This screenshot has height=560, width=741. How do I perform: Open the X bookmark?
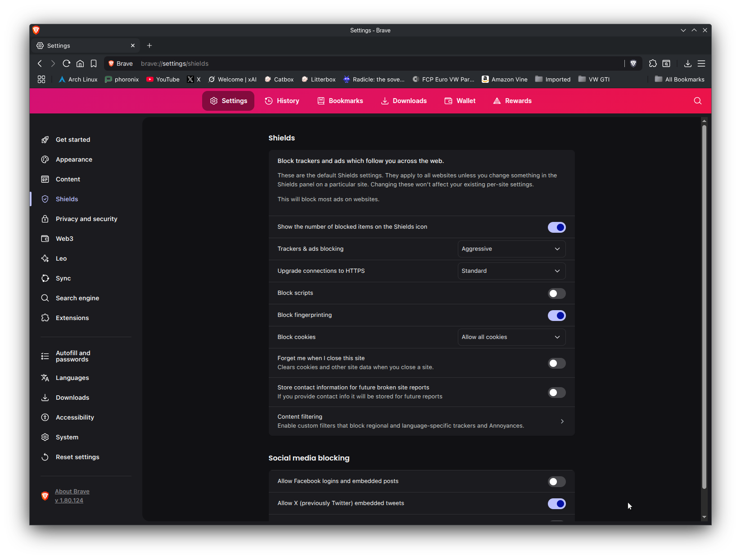click(194, 79)
